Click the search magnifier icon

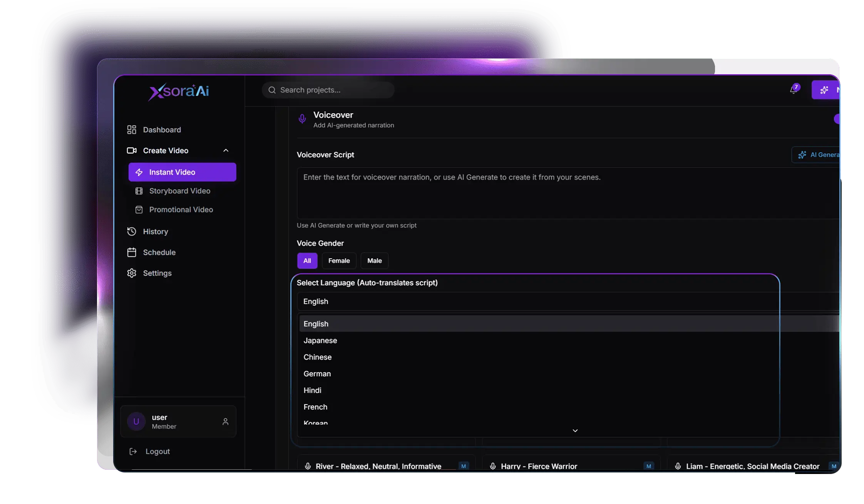point(272,90)
